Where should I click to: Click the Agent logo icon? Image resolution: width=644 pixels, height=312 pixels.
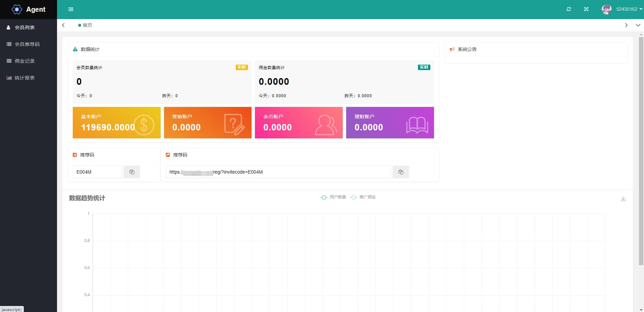click(17, 9)
